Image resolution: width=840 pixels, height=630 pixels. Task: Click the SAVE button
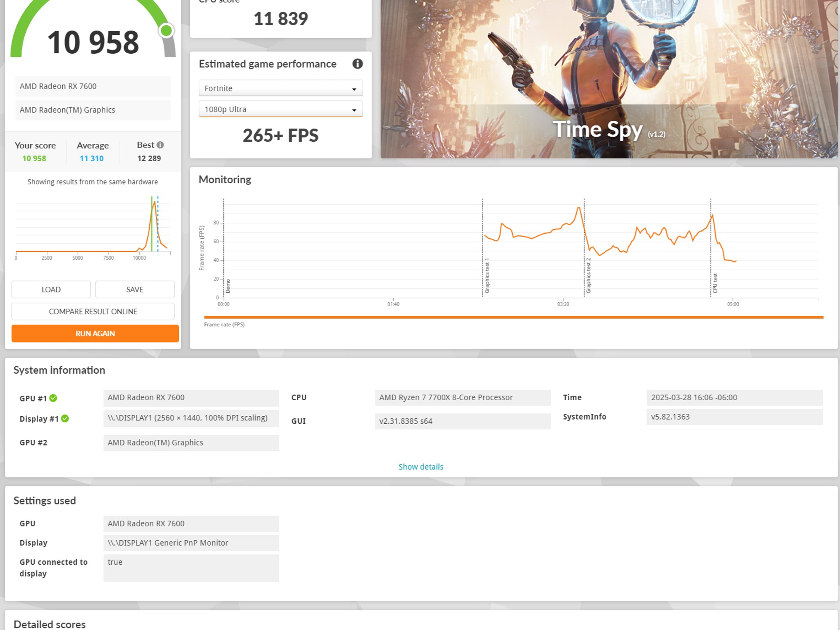(x=135, y=290)
